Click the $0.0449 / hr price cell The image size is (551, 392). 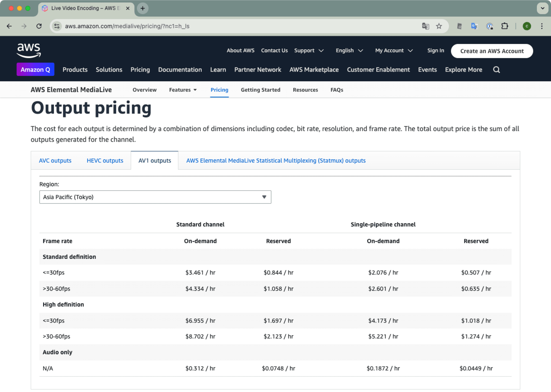(476, 368)
